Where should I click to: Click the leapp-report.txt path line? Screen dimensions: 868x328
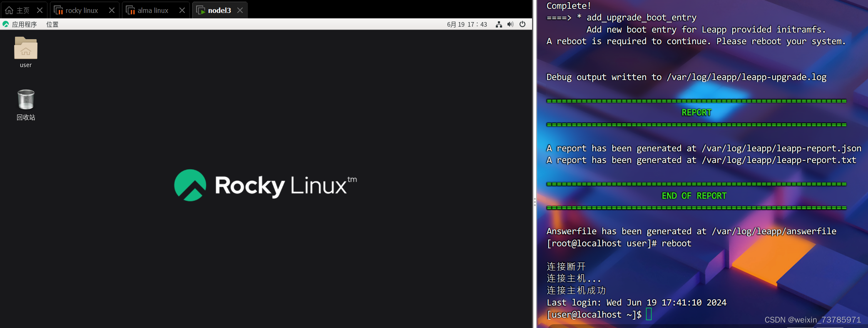pyautogui.click(x=701, y=160)
